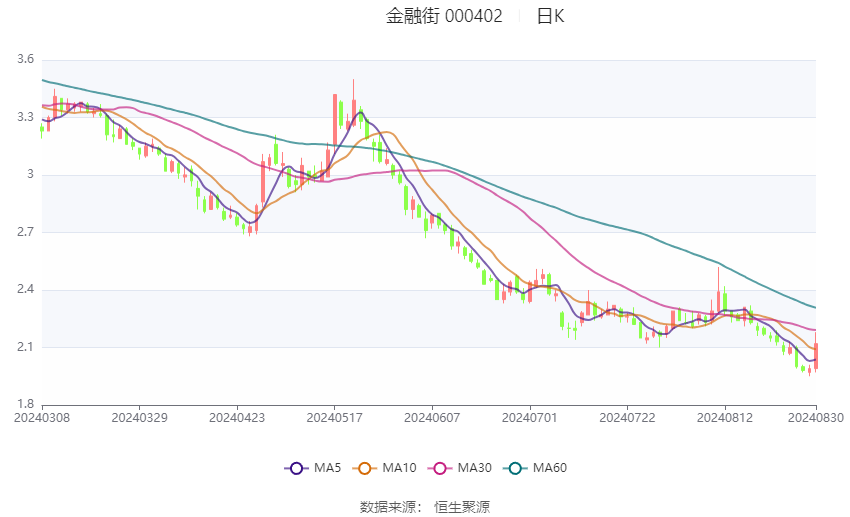Click the 2.1 price axis label

25,347
